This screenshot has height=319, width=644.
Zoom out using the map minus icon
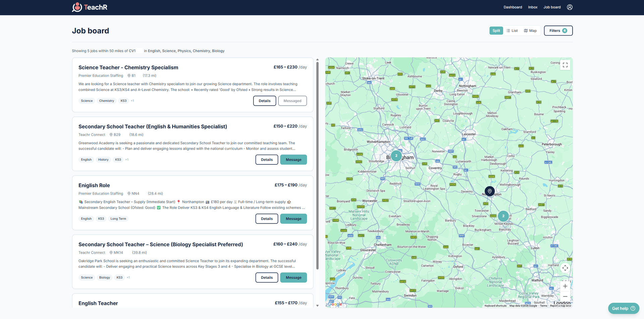pos(565,296)
